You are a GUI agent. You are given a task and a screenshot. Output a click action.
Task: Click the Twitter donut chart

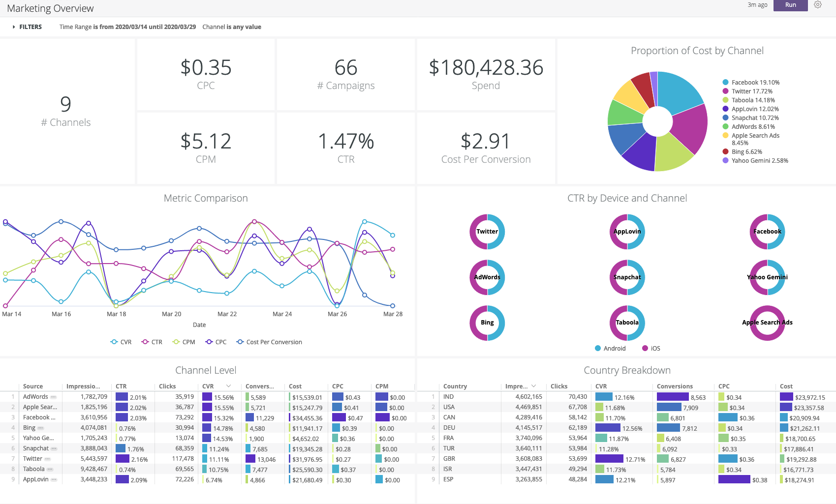(487, 232)
